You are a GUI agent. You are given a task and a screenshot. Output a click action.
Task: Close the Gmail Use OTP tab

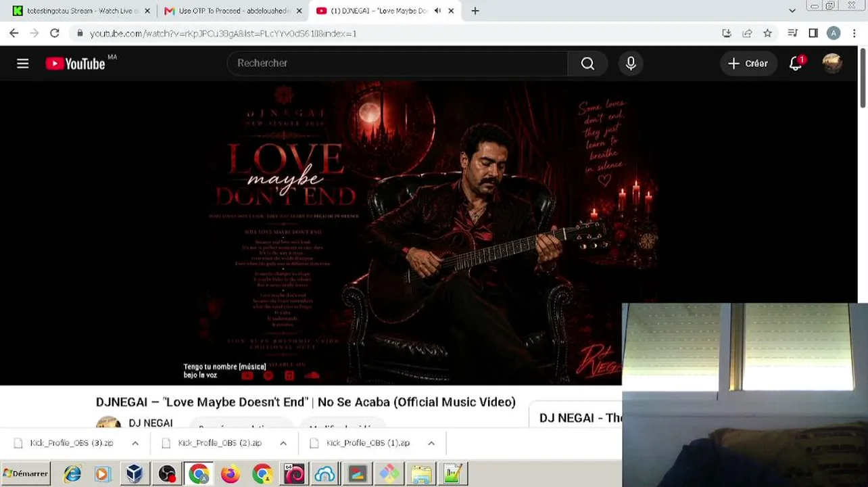pyautogui.click(x=299, y=11)
